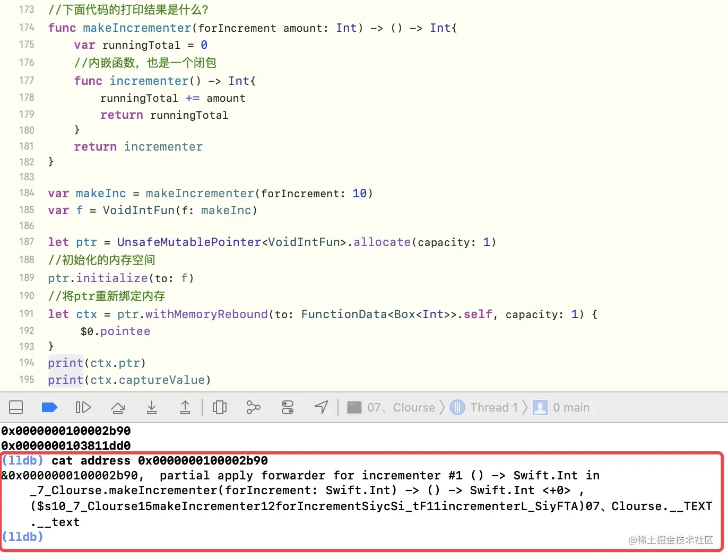Click the last empty (lldb) prompt
The height and width of the screenshot is (560, 728).
pos(22,537)
